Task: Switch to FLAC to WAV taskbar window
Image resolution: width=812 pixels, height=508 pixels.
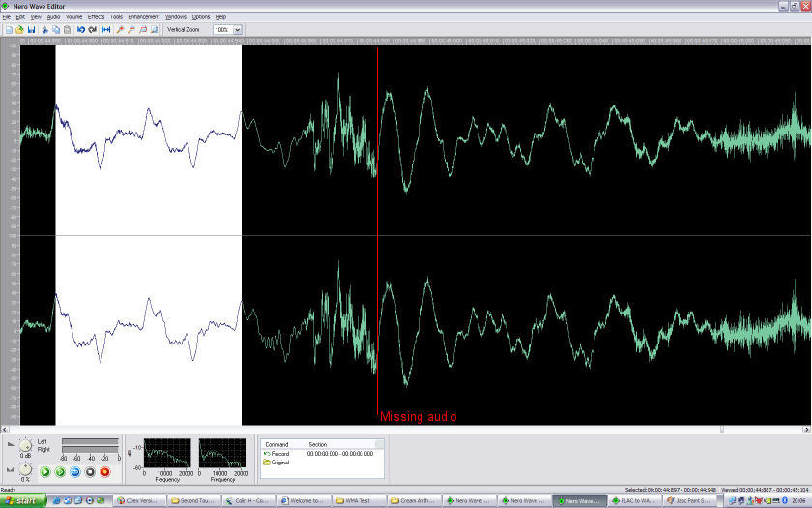Action: click(x=634, y=500)
